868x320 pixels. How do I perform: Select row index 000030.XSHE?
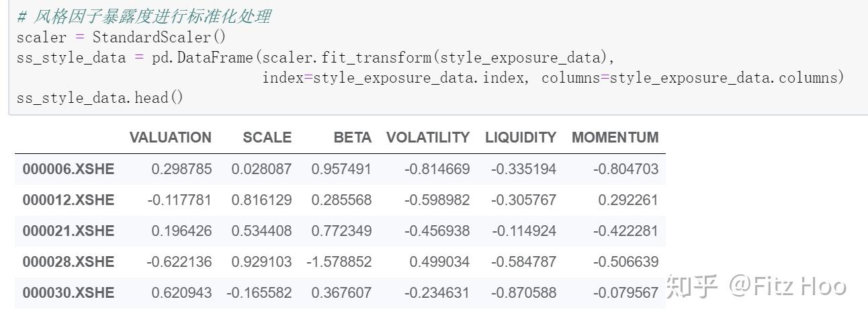point(68,293)
